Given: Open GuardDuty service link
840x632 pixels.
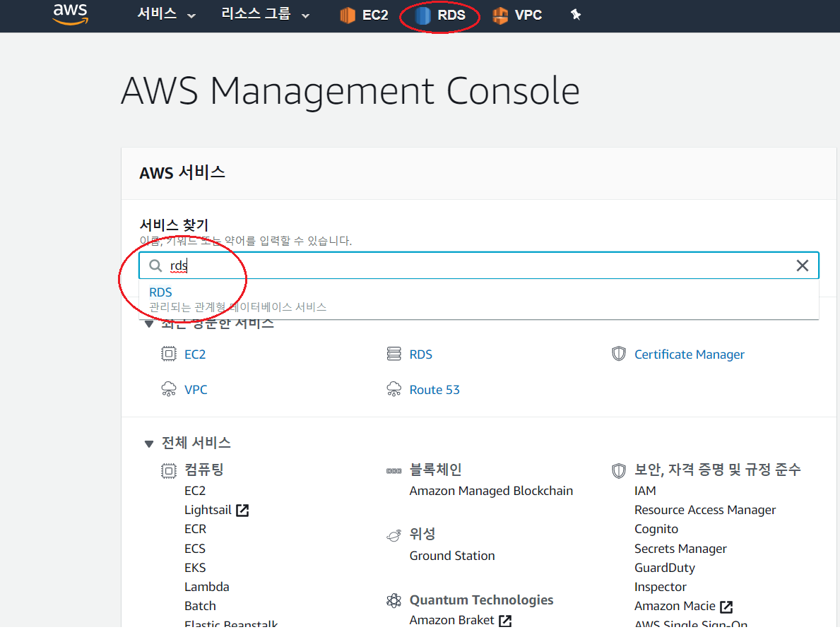Looking at the screenshot, I should click(665, 568).
